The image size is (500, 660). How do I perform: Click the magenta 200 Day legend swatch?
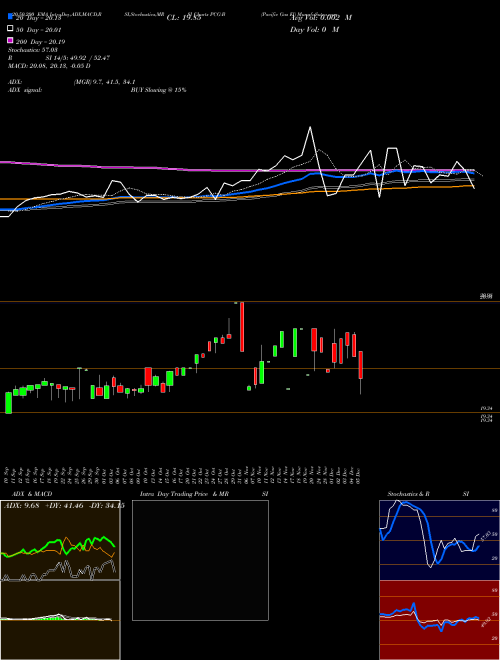tap(10, 40)
